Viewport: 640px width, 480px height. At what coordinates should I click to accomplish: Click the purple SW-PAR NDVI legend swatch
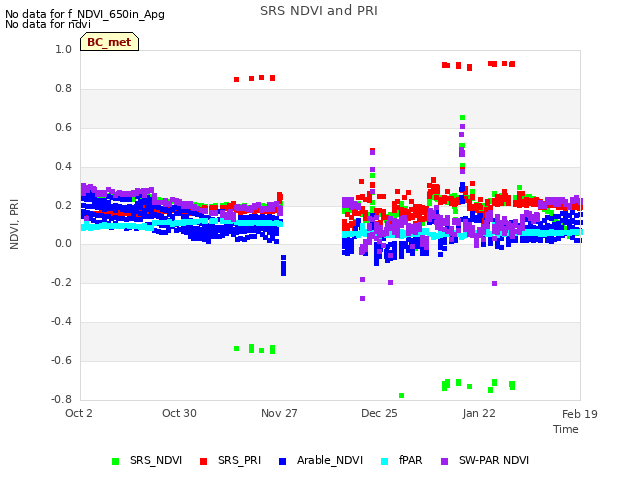click(444, 461)
